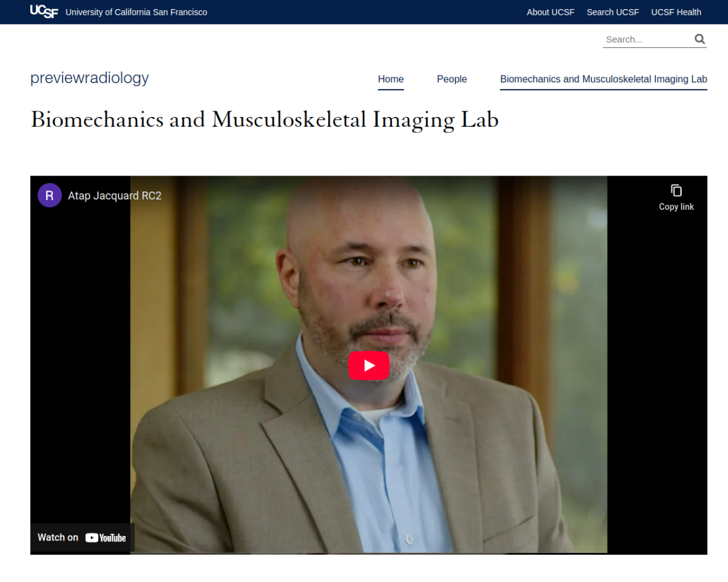Screen dimensions: 728x582
Task: Focus the Search text field
Action: 647,39
